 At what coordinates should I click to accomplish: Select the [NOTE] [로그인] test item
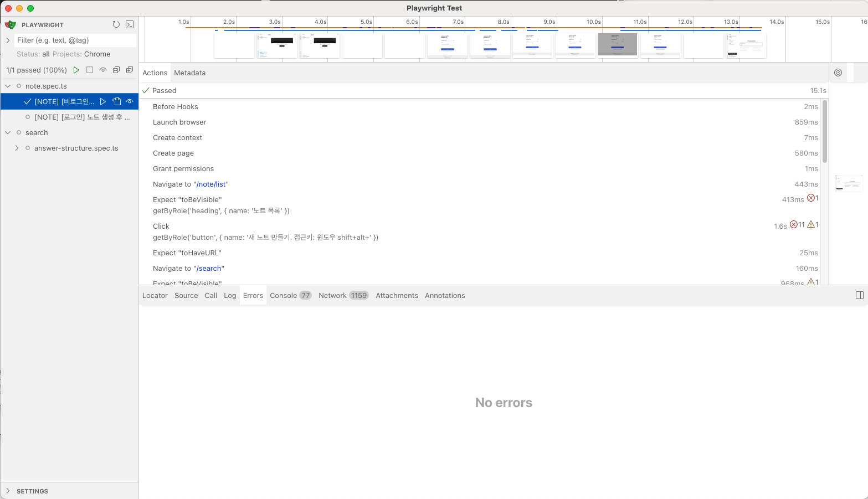[70, 117]
